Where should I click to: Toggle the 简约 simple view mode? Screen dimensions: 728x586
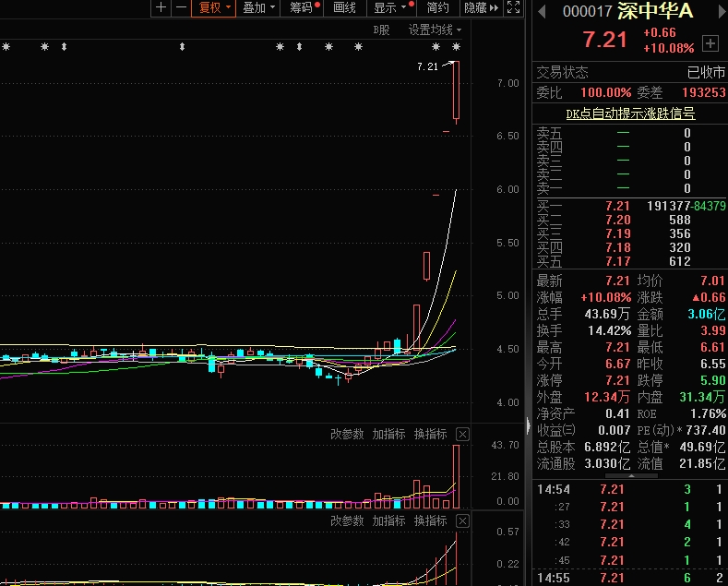tap(438, 7)
